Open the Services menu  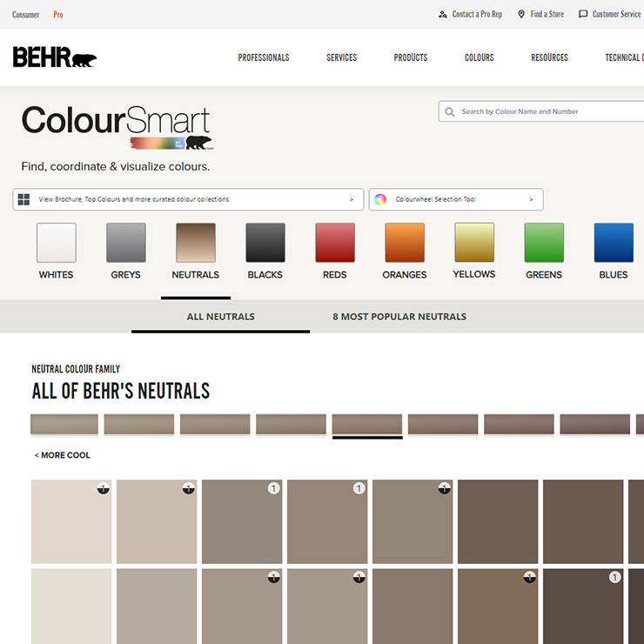342,57
